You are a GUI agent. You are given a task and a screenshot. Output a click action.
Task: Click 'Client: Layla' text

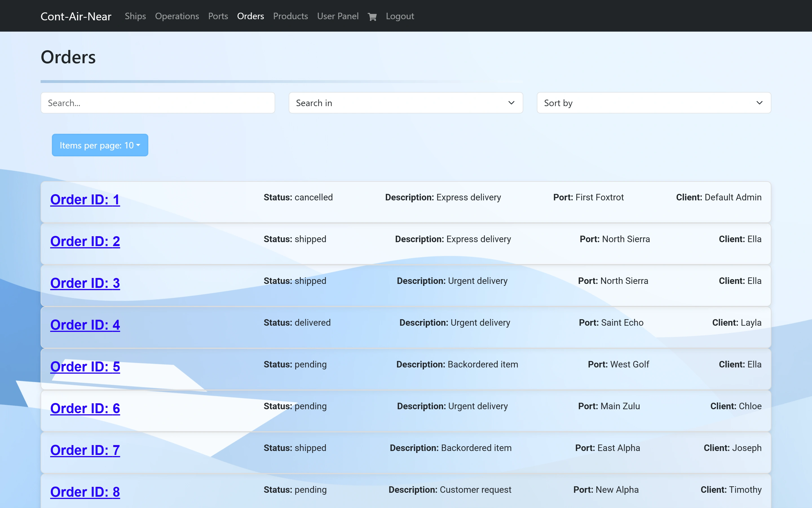point(737,323)
